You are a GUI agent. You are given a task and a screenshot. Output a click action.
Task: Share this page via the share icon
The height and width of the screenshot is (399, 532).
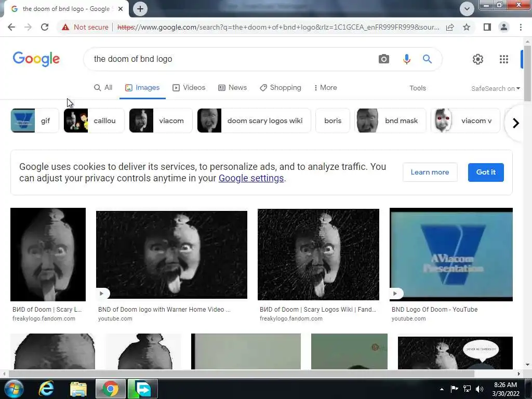point(450,27)
